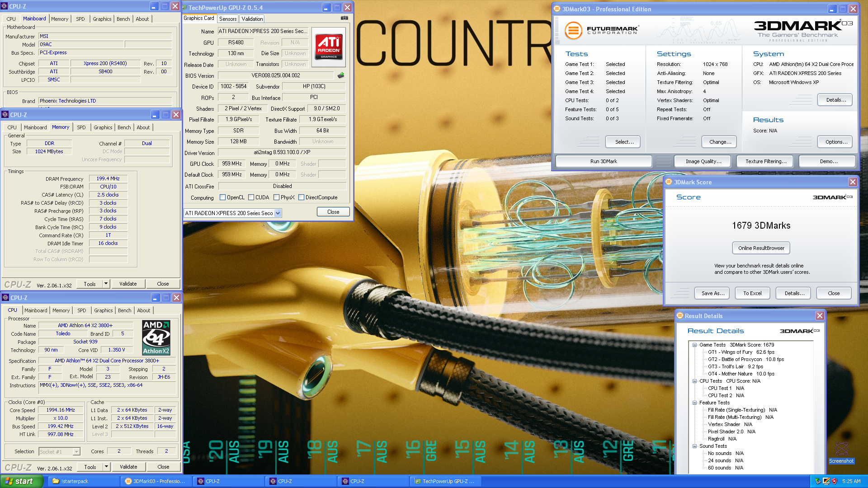868x488 pixels.
Task: Click the GPU-Z save BIOS chip icon
Action: 341,75
